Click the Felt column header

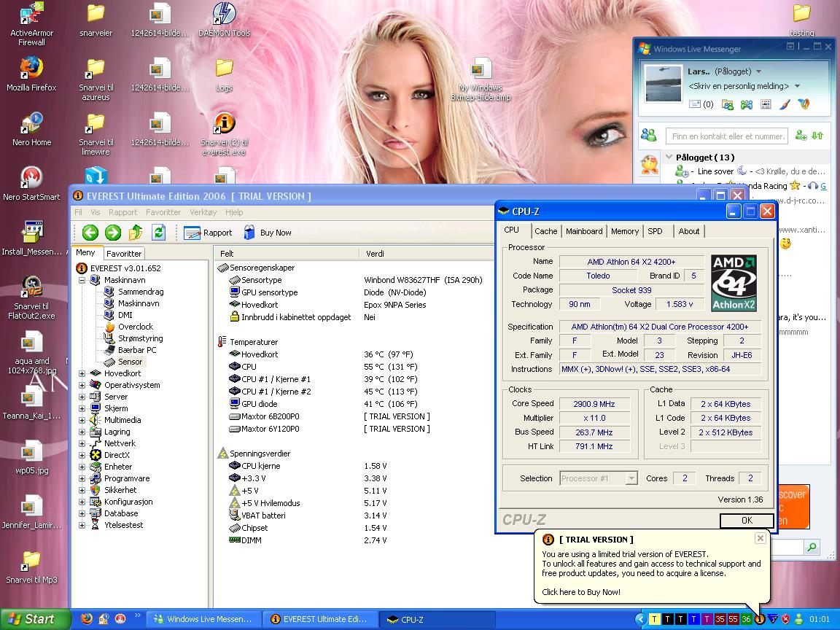coord(287,254)
